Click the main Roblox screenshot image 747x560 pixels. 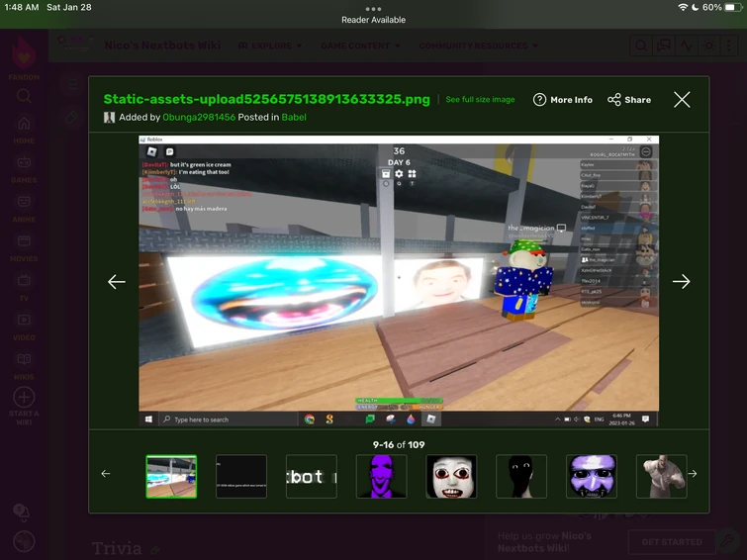click(x=399, y=280)
